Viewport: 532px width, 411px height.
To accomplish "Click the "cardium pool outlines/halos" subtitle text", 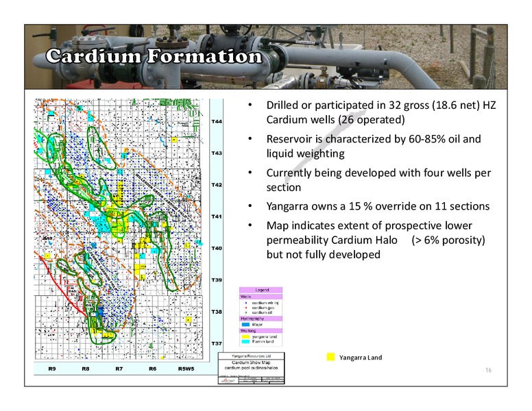I will (251, 368).
